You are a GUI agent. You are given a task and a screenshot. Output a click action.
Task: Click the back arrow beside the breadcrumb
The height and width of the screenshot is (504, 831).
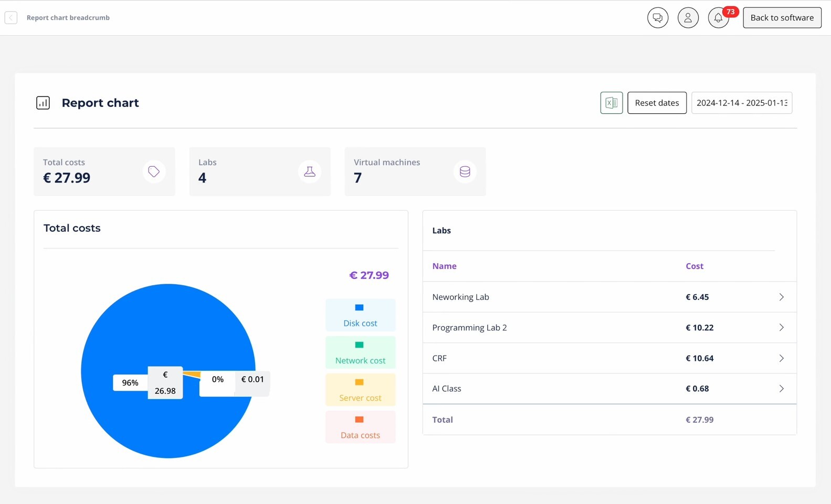(11, 18)
